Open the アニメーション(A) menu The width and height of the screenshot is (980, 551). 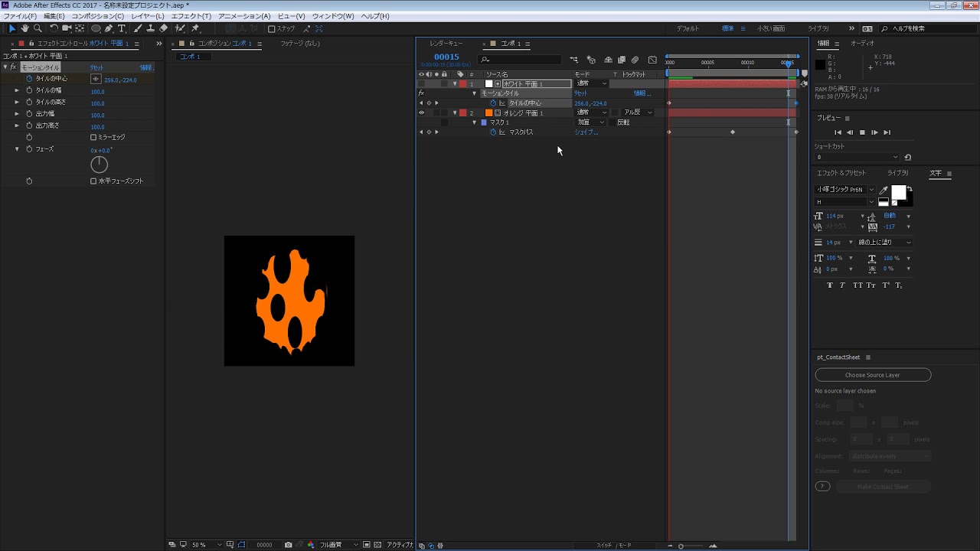coord(244,16)
